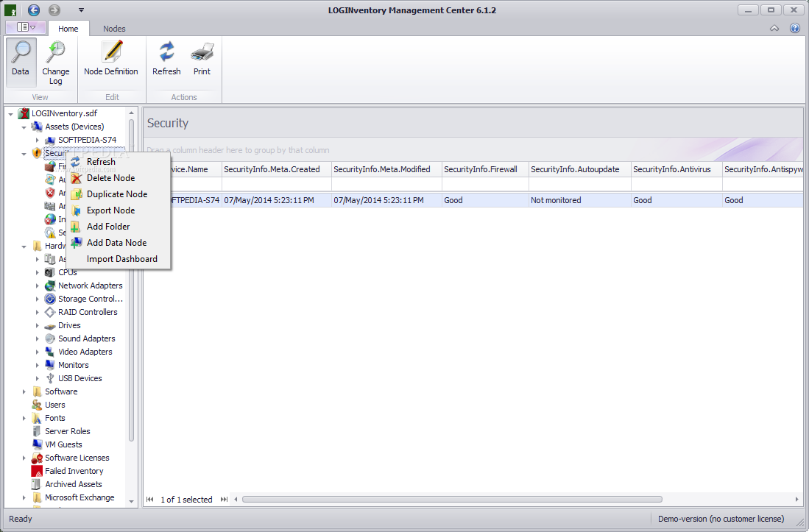Screen dimensions: 809x532
Task: Switch to the Nodes tab
Action: pos(114,29)
